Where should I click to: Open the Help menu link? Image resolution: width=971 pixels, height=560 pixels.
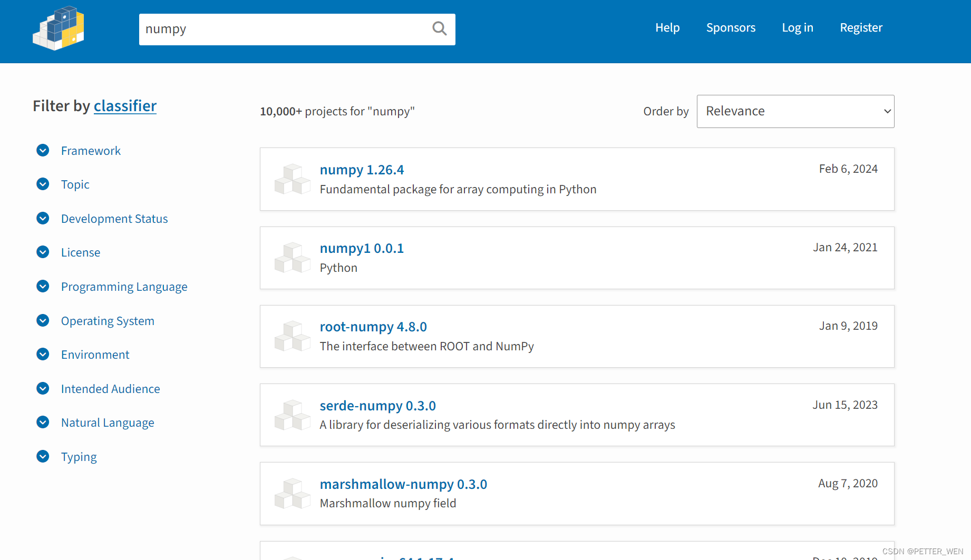pyautogui.click(x=667, y=27)
